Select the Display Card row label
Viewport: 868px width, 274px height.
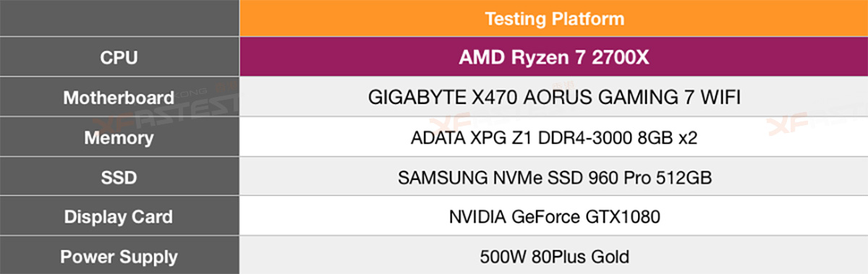click(x=119, y=217)
